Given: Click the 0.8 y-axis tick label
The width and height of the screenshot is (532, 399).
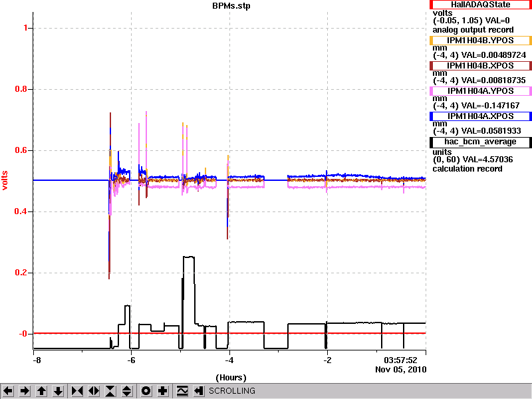Looking at the screenshot, I should point(21,89).
